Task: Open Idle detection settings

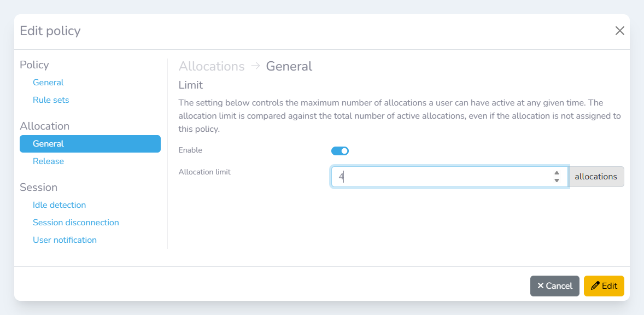Action: tap(59, 205)
